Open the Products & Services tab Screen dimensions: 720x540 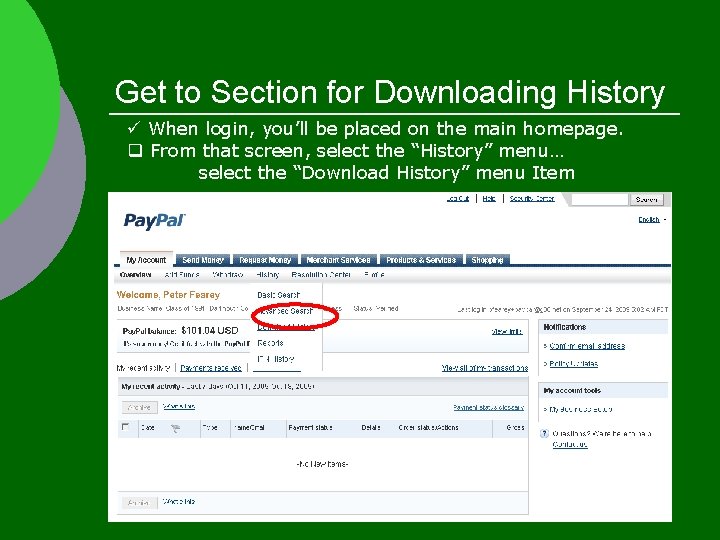click(x=421, y=260)
